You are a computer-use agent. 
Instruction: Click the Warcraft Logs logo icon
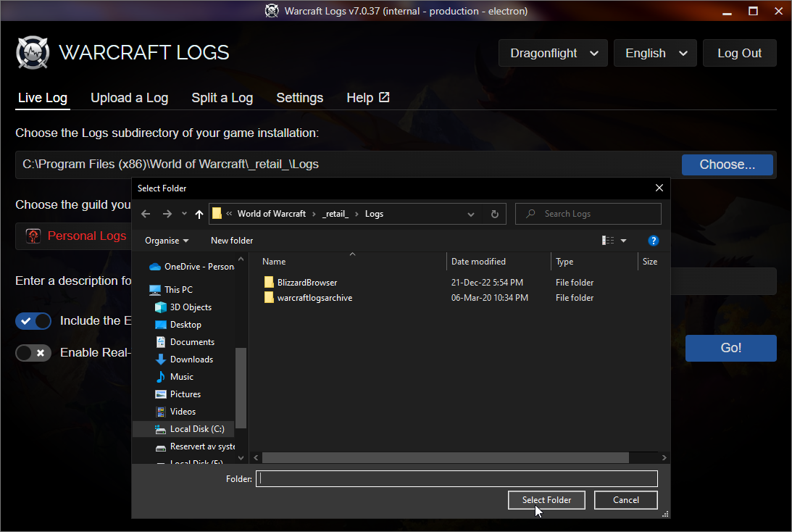click(x=33, y=53)
